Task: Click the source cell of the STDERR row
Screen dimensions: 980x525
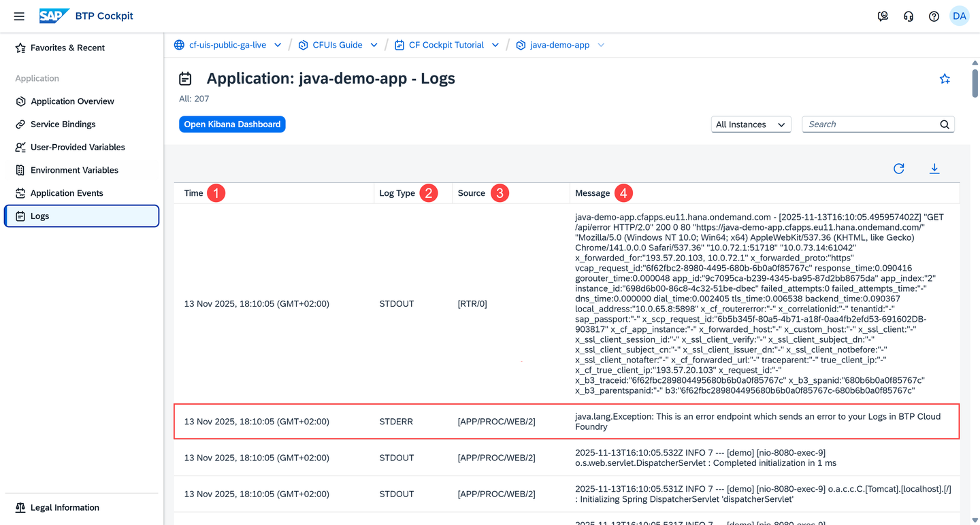Action: pos(497,422)
